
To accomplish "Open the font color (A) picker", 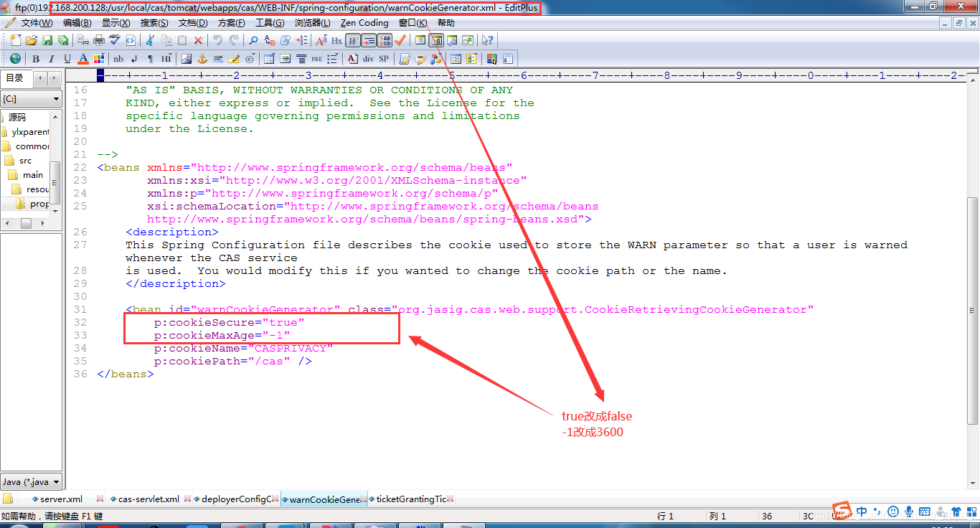I will pos(83,59).
